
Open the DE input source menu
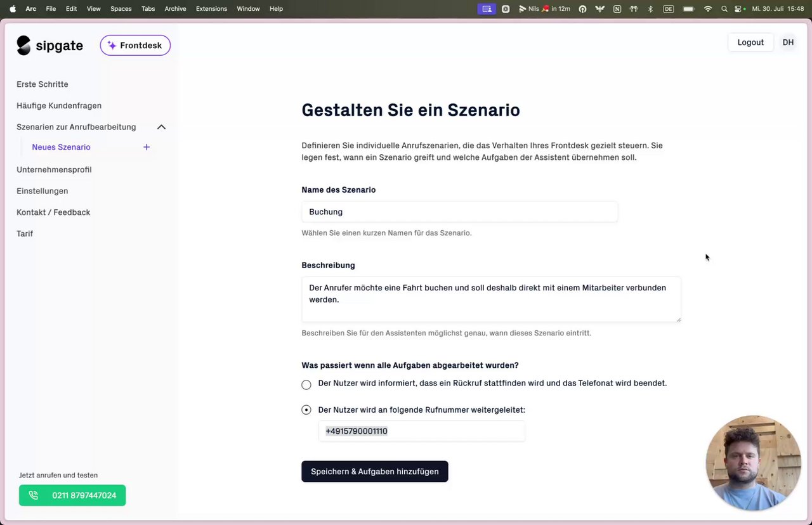click(x=668, y=9)
